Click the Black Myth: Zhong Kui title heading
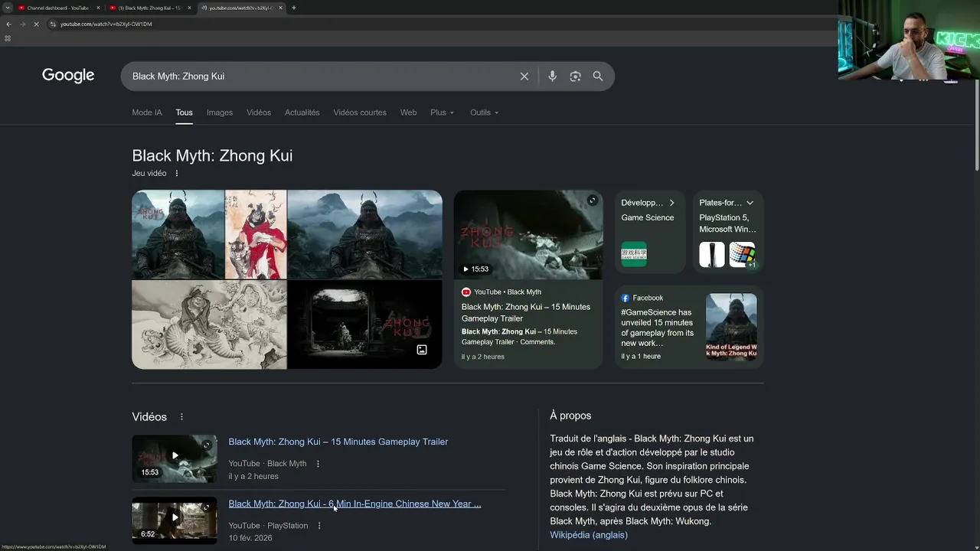Image resolution: width=980 pixels, height=551 pixels. tap(212, 155)
